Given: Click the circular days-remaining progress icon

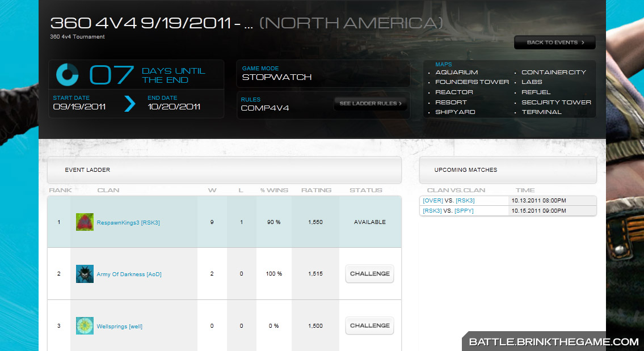Looking at the screenshot, I should tap(68, 75).
